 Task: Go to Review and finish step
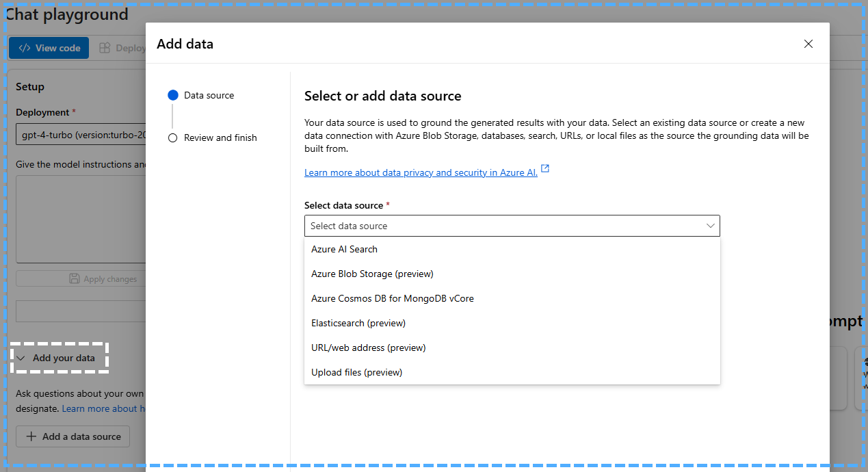[220, 137]
